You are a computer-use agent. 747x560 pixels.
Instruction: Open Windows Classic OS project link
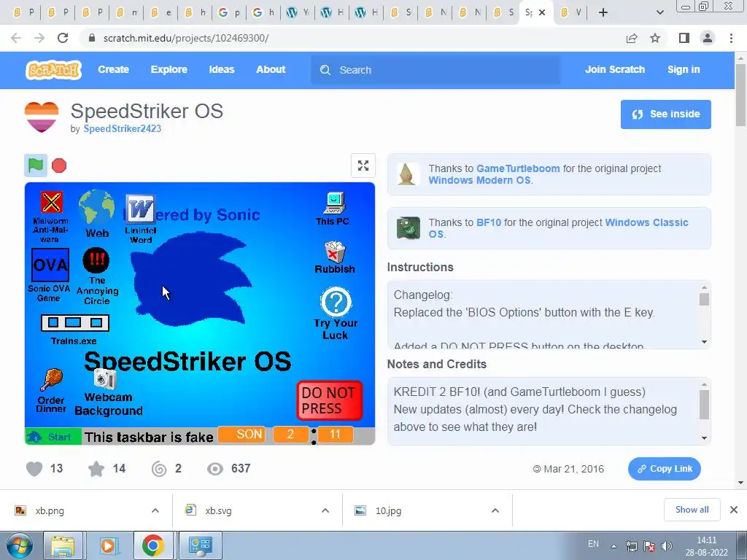click(646, 222)
